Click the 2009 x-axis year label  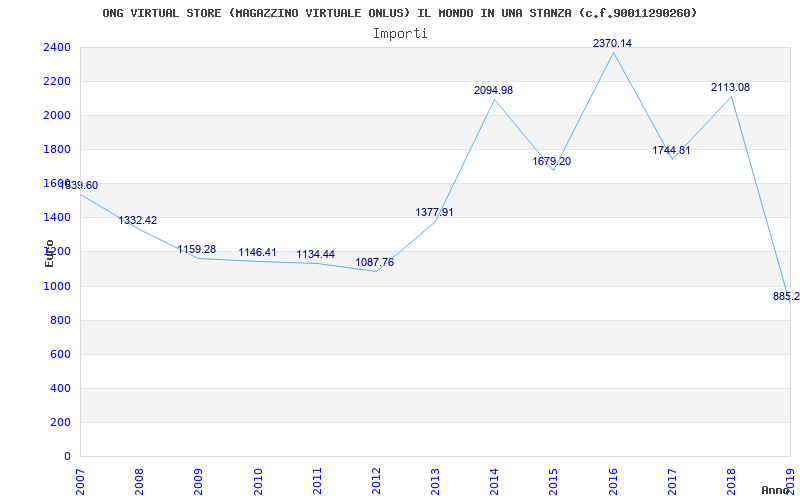(198, 482)
